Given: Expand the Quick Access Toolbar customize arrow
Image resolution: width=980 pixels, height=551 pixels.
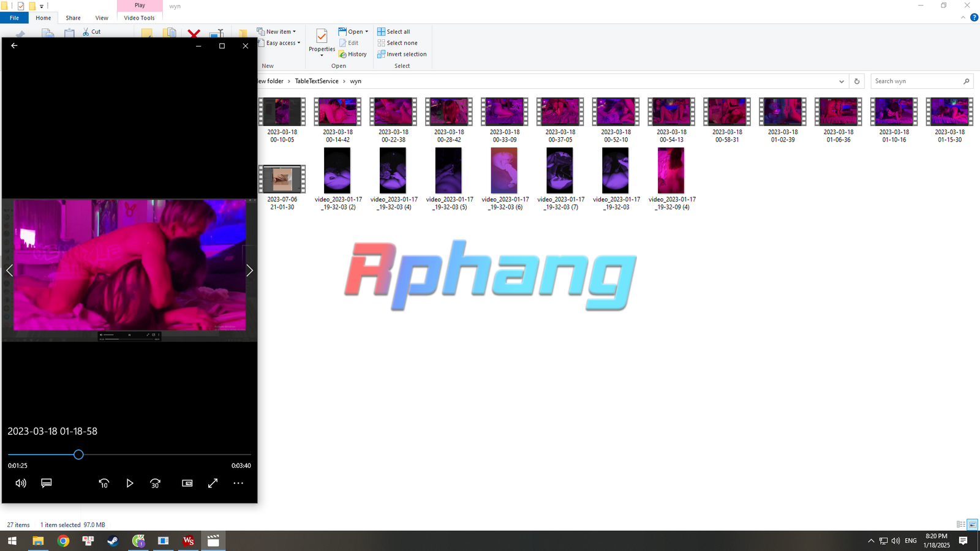Looking at the screenshot, I should pos(42,6).
